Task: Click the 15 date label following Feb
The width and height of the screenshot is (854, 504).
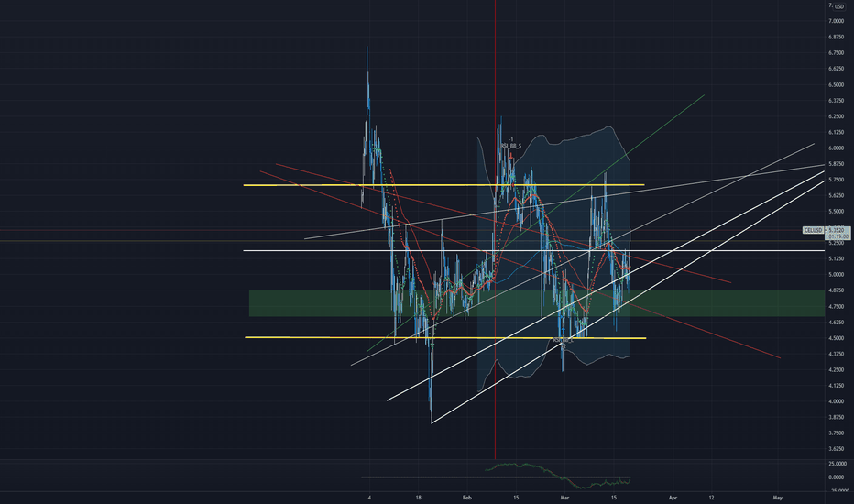Action: [x=516, y=498]
